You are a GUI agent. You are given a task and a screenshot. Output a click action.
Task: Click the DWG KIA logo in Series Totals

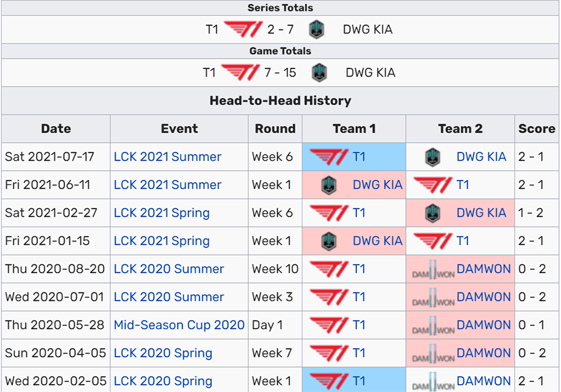tap(316, 29)
